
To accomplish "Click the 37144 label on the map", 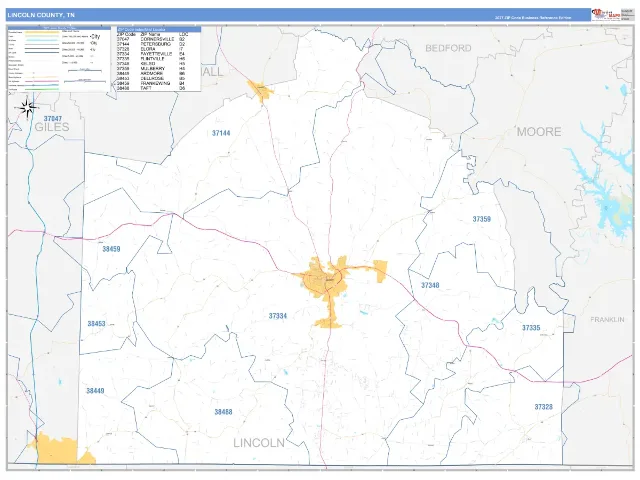I will (221, 133).
